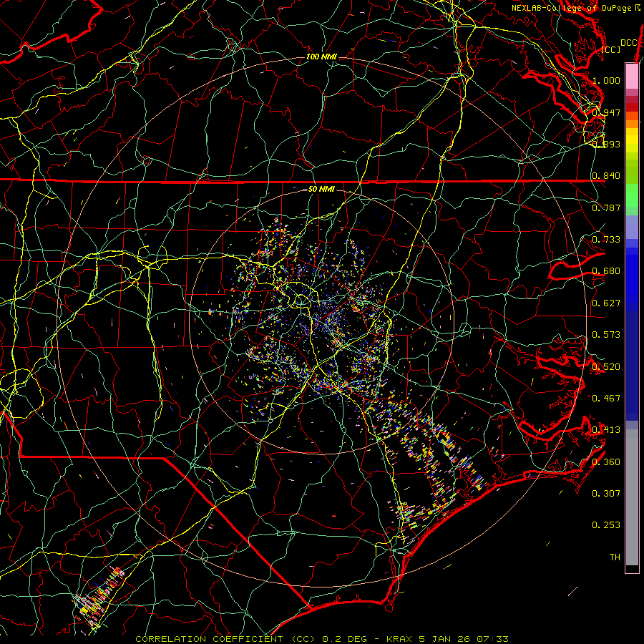Screen dimensions: 644x644
Task: Click the 0.947 scale value
Action: click(606, 112)
